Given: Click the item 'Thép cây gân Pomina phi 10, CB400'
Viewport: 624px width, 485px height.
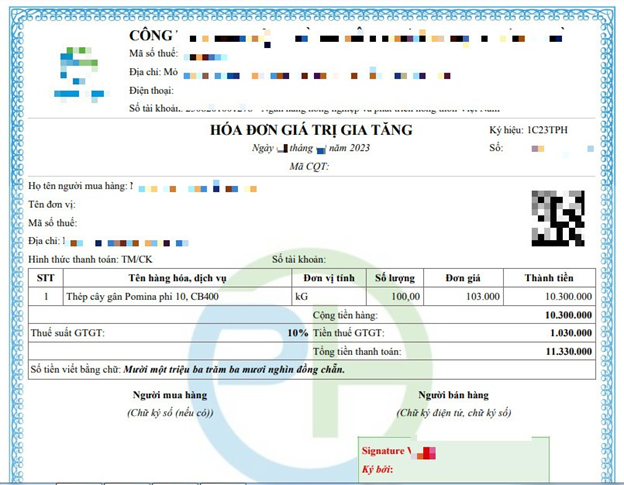Looking at the screenshot, I should 142,296.
